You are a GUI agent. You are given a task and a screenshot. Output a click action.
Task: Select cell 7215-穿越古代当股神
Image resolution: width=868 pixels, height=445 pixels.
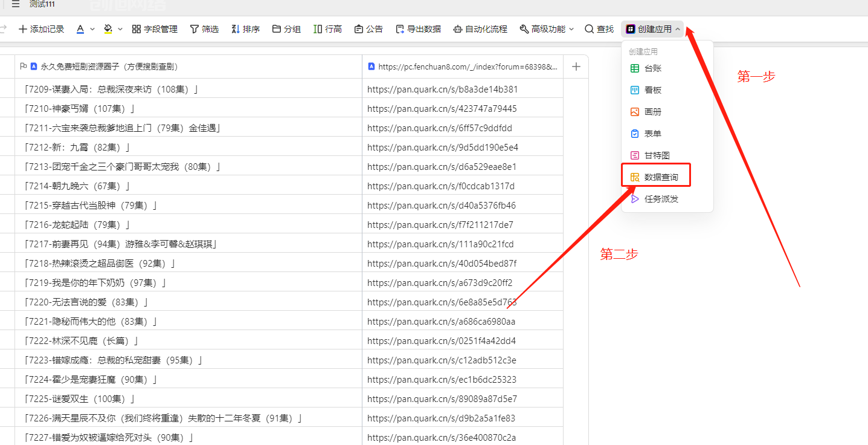tap(188, 206)
